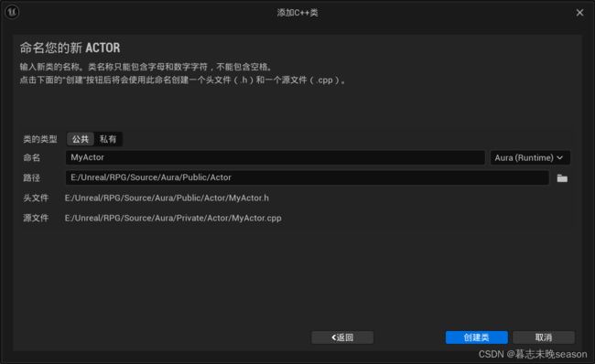This screenshot has width=595, height=364.
Task: Click the path field E:/Unreal/RPG/Source/Aura/Public/Actor
Action: click(307, 177)
